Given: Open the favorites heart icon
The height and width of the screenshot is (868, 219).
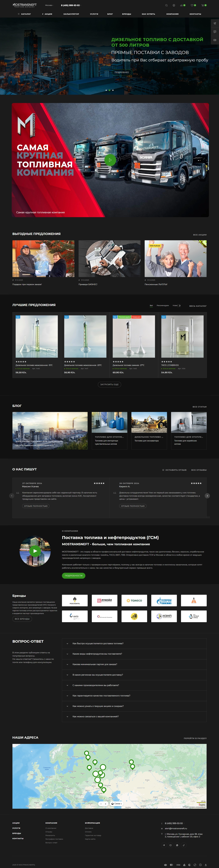Looking at the screenshot, I should pyautogui.click(x=193, y=5).
